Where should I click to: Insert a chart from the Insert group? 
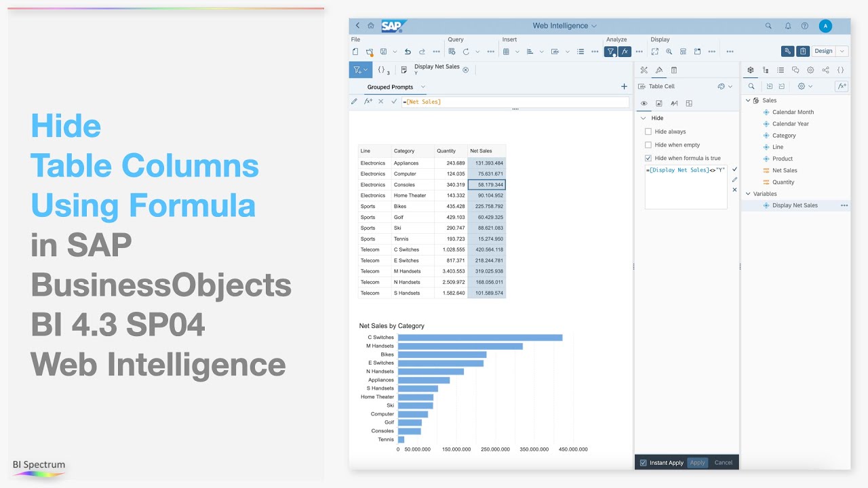530,52
